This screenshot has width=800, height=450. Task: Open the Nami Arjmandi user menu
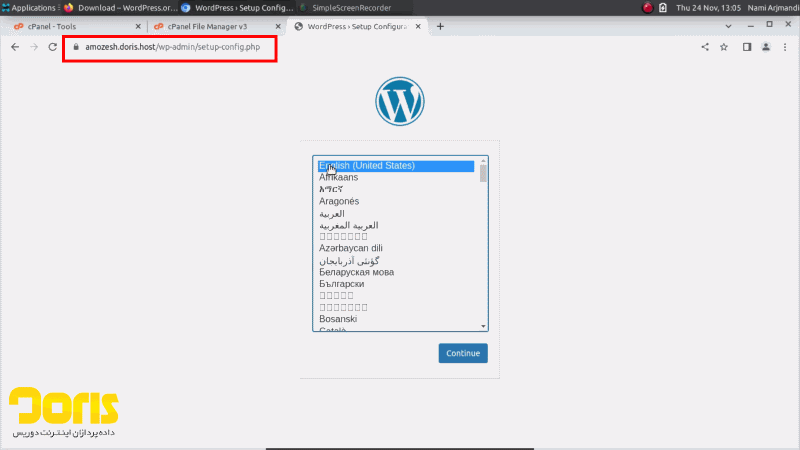(x=773, y=8)
